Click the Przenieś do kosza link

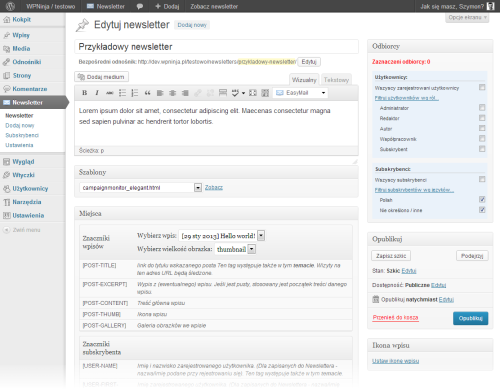[x=395, y=318]
